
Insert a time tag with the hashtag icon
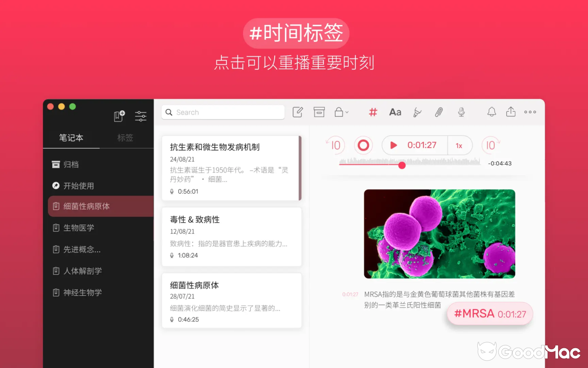373,112
